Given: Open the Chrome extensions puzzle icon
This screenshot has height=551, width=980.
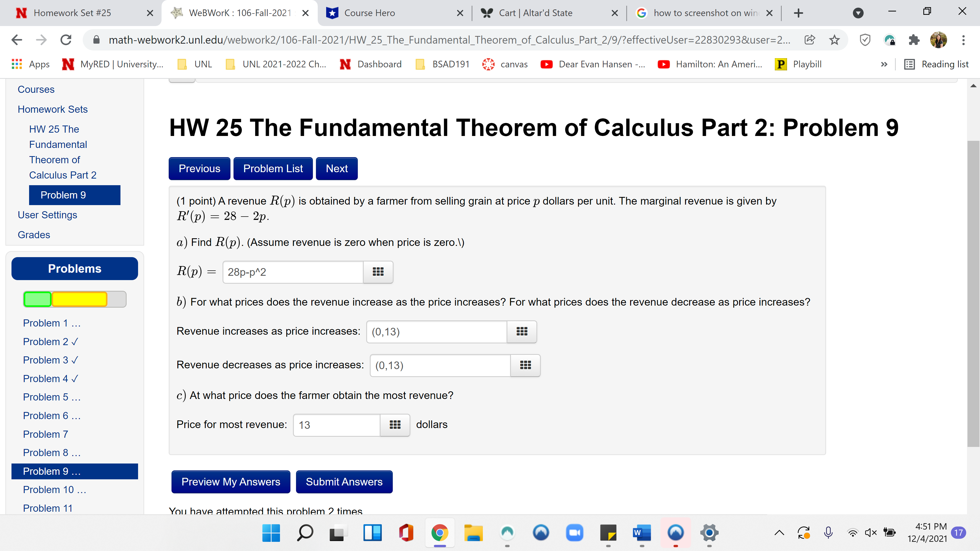Looking at the screenshot, I should [914, 40].
